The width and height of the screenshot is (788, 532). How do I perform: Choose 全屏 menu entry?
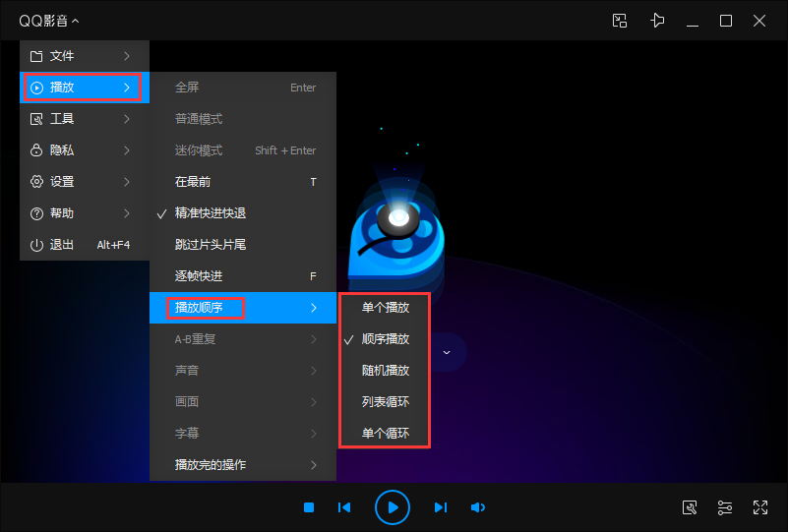(243, 88)
